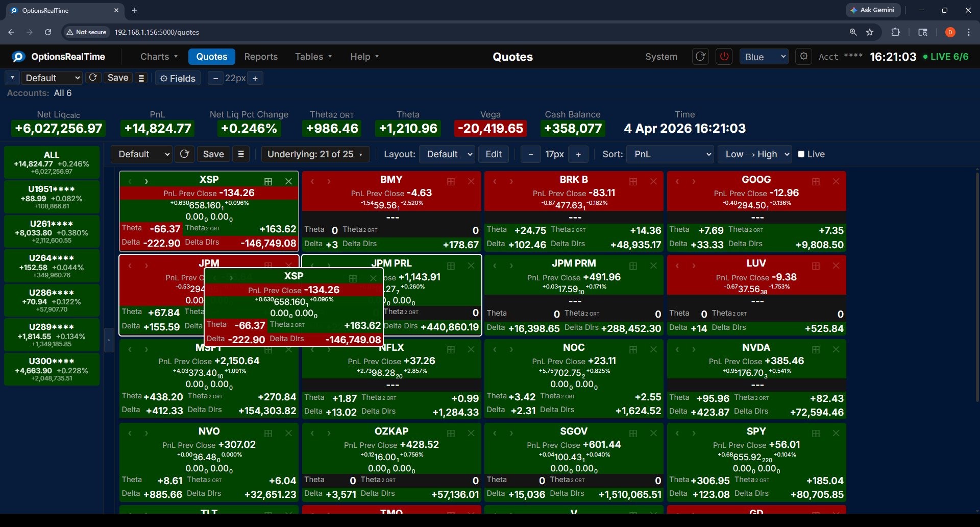The height and width of the screenshot is (527, 980).
Task: Click next arrow on the NOC card
Action: coord(511,349)
